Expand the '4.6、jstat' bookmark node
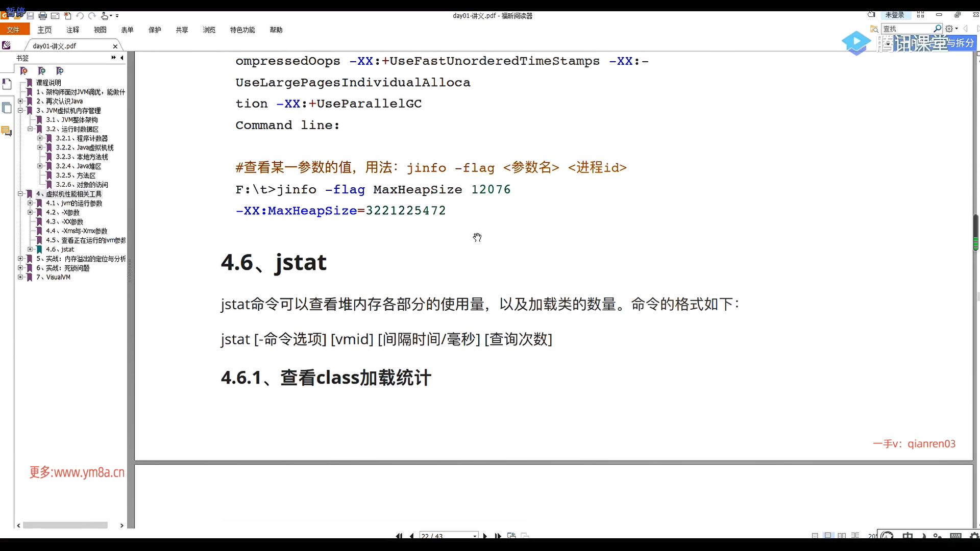This screenshot has width=980, height=551. coord(30,249)
